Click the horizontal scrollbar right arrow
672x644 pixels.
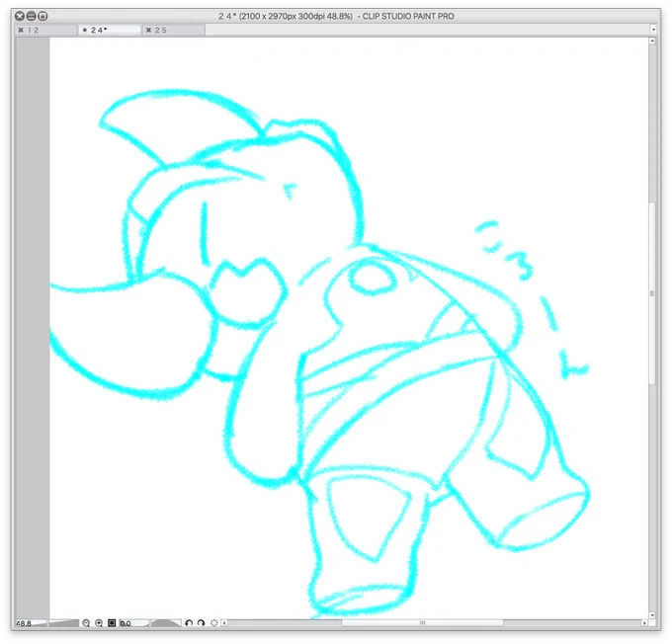pos(644,623)
